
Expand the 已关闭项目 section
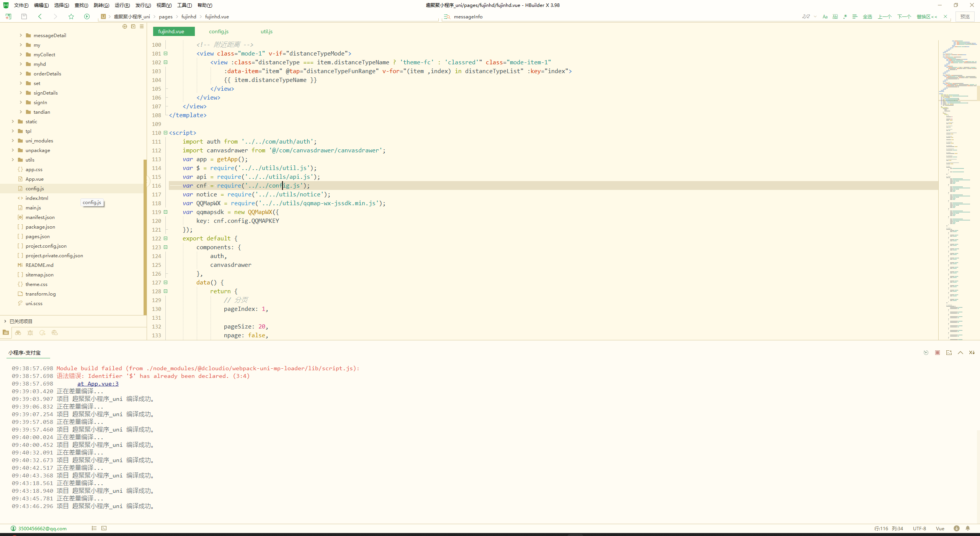tap(5, 321)
